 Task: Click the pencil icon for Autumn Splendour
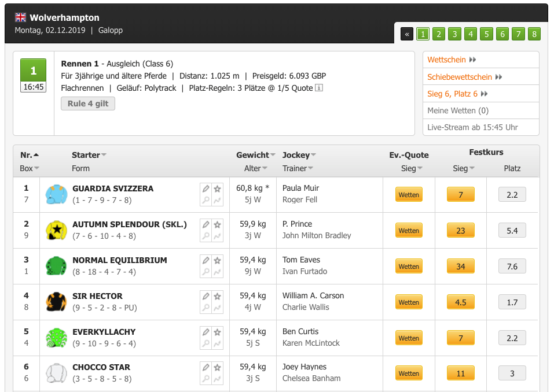pos(206,224)
